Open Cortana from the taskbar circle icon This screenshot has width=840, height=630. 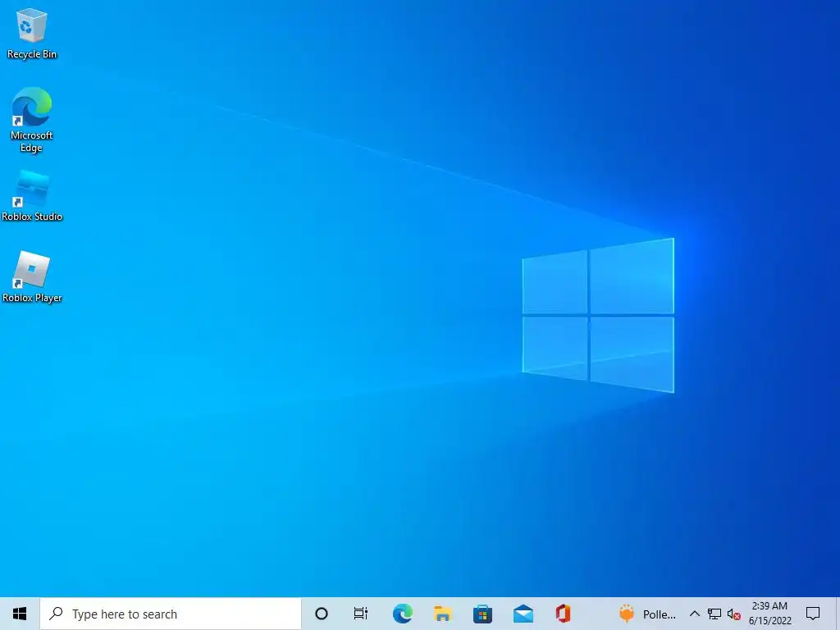(322, 614)
